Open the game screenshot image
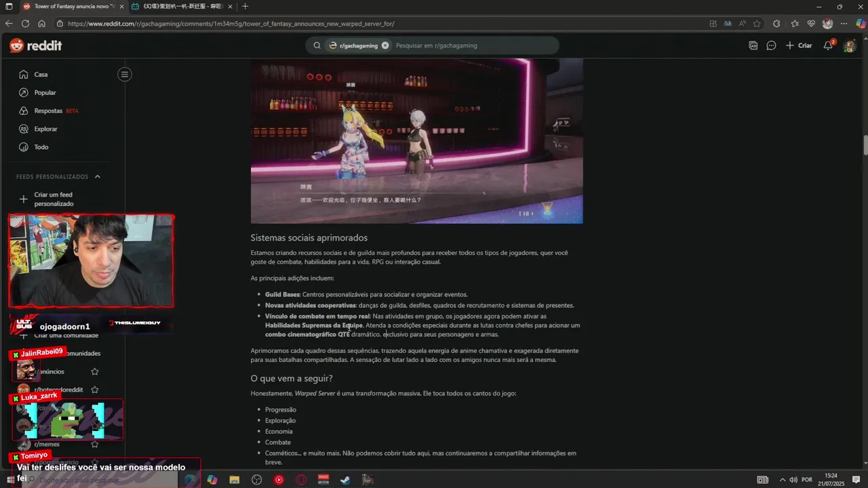The image size is (868, 488). point(416,141)
